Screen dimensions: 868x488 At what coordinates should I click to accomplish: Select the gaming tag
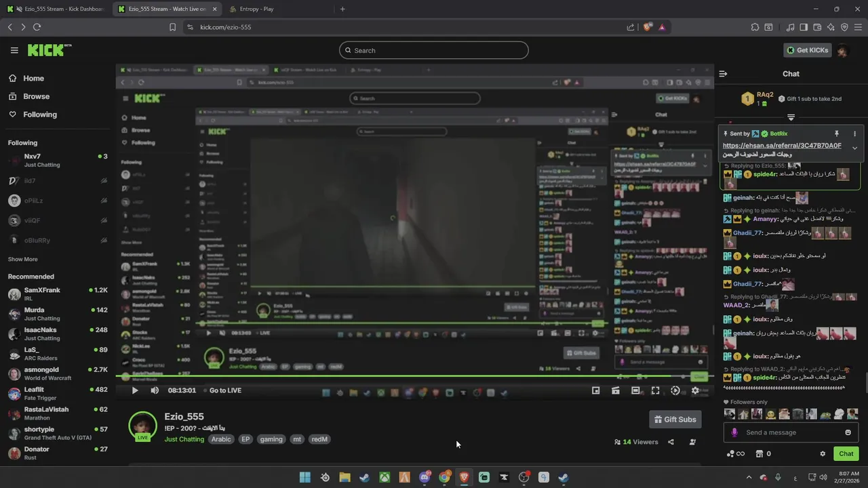tap(271, 439)
